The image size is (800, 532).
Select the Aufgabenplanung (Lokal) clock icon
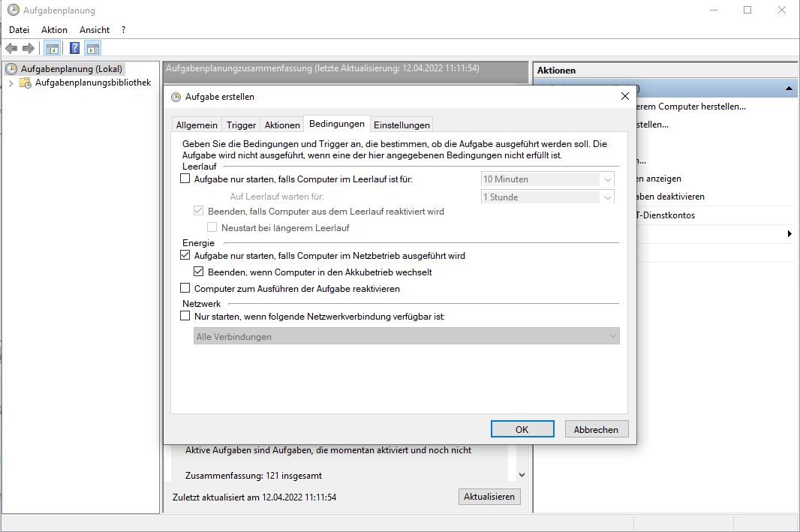(x=11, y=69)
